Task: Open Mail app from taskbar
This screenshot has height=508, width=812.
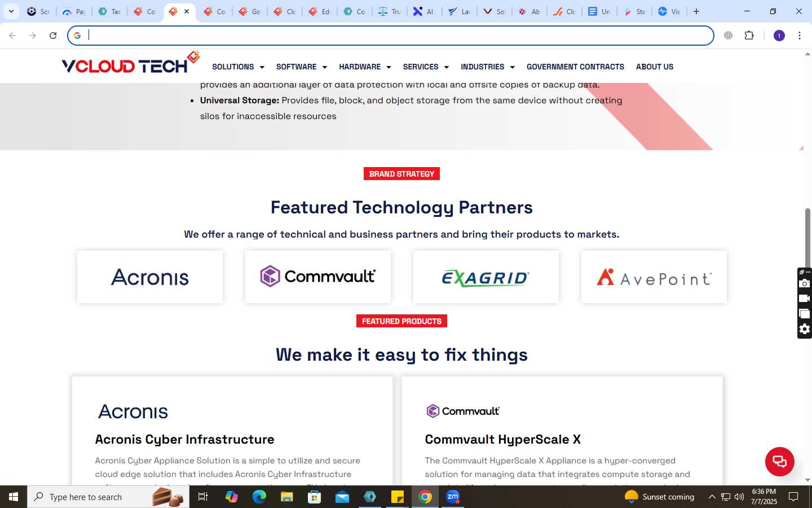Action: (x=342, y=497)
